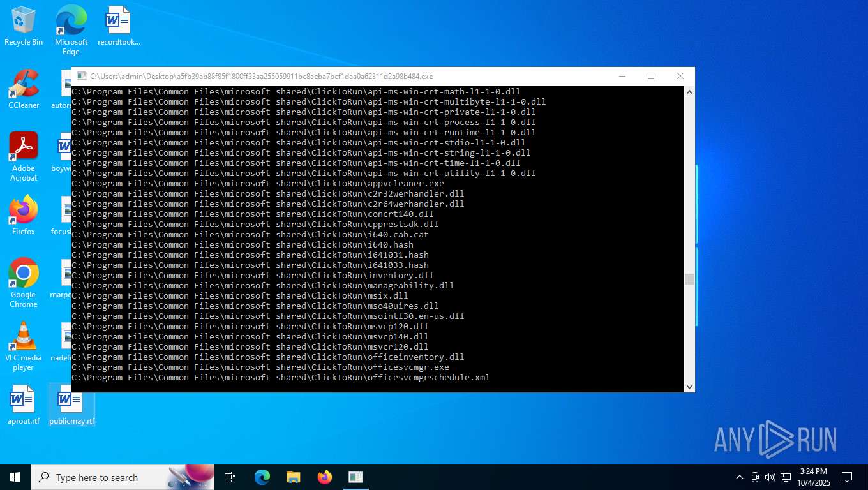The width and height of the screenshot is (868, 490).
Task: Click the i640.cab.cat console line
Action: 250,235
